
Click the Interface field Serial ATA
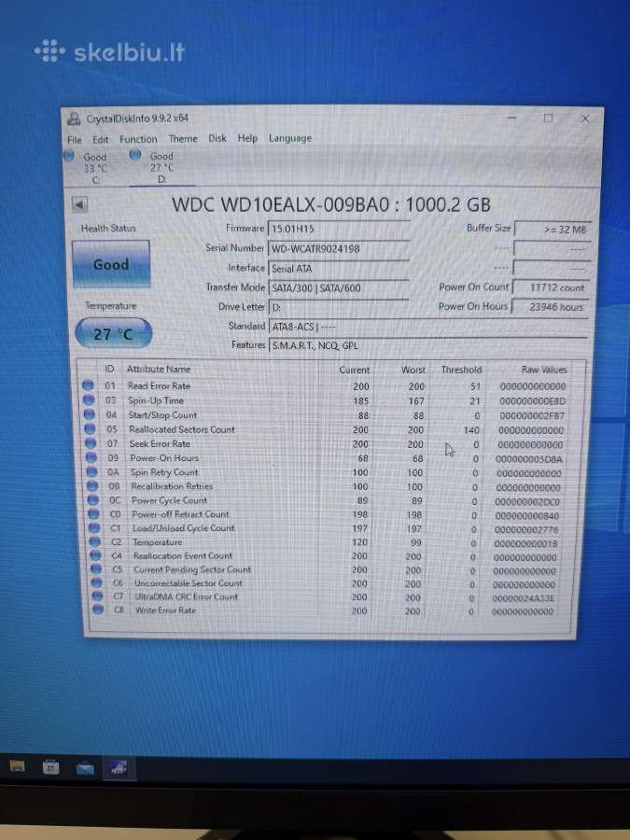pyautogui.click(x=339, y=269)
